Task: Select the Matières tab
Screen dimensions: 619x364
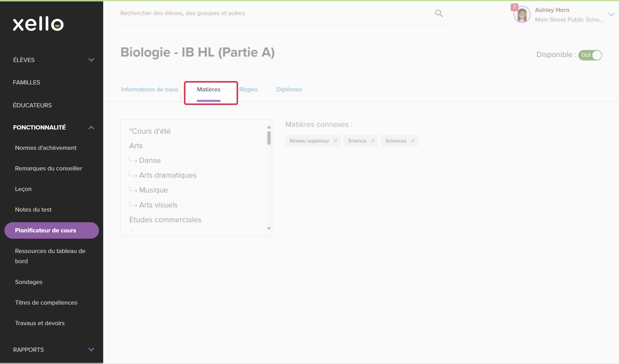Action: (x=209, y=89)
